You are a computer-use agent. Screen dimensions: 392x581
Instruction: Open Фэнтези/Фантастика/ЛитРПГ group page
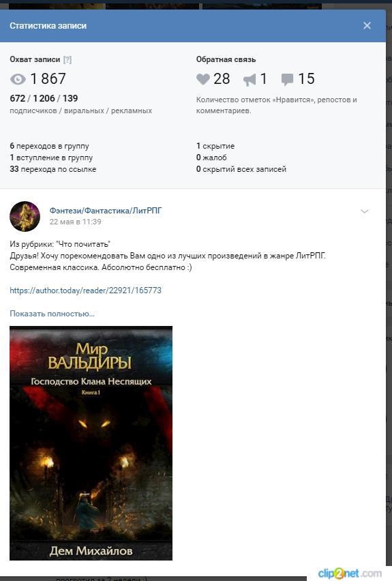(106, 211)
